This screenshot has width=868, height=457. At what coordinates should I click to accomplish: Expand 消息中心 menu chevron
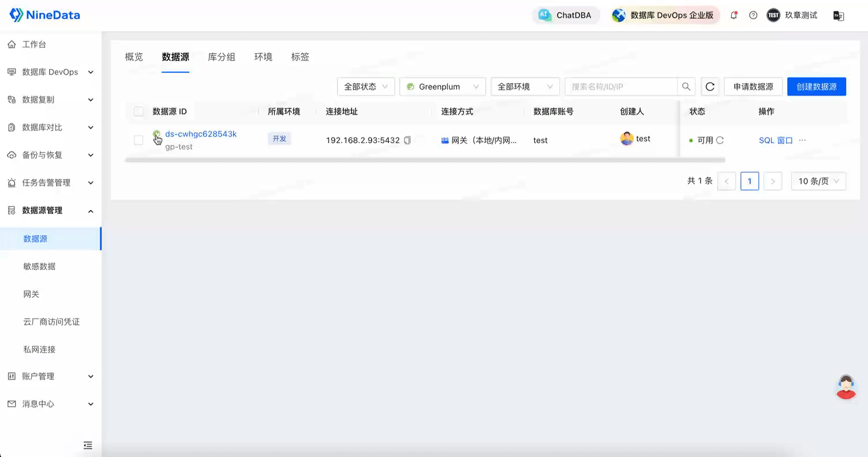click(91, 404)
